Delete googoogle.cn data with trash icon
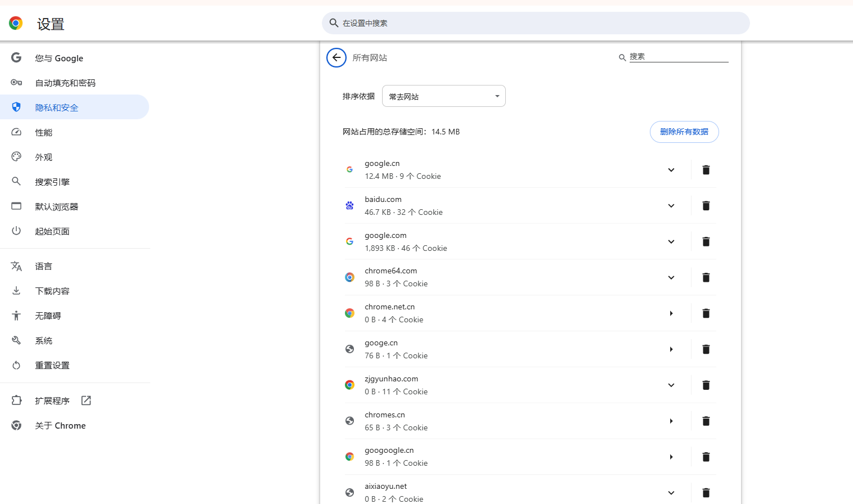The width and height of the screenshot is (853, 504). tap(706, 457)
